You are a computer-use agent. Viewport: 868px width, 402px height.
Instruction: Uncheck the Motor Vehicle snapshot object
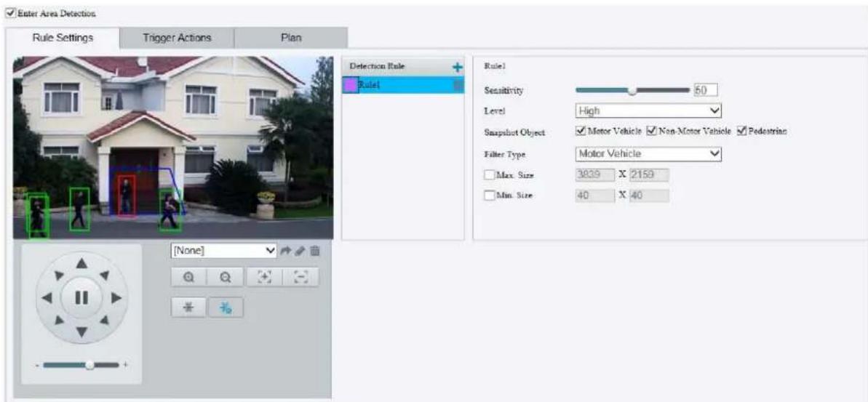pyautogui.click(x=580, y=131)
